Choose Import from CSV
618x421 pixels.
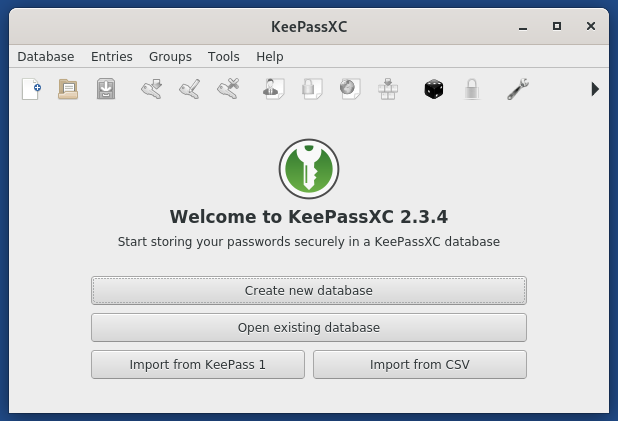pos(419,365)
